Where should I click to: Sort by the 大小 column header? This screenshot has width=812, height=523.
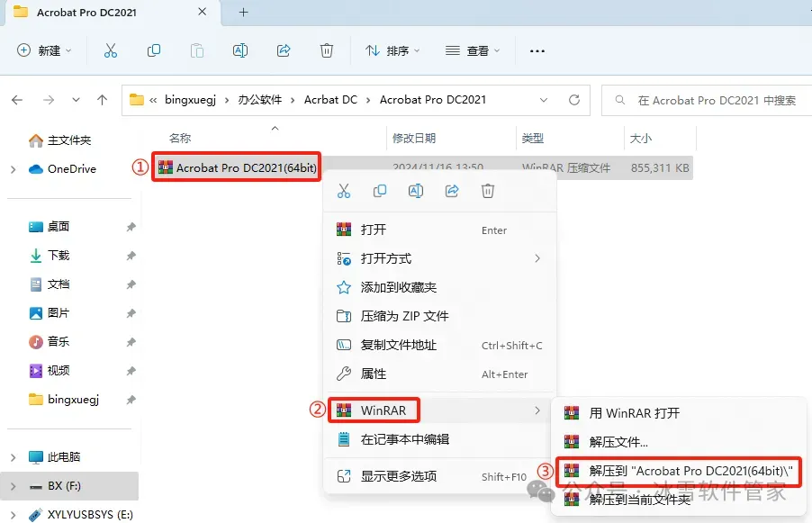pyautogui.click(x=641, y=139)
